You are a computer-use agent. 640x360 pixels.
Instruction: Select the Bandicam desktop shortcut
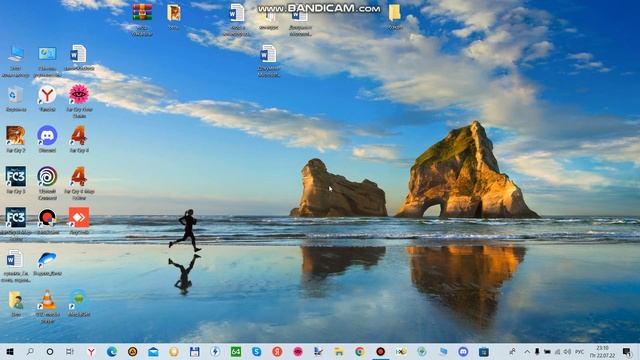click(47, 218)
